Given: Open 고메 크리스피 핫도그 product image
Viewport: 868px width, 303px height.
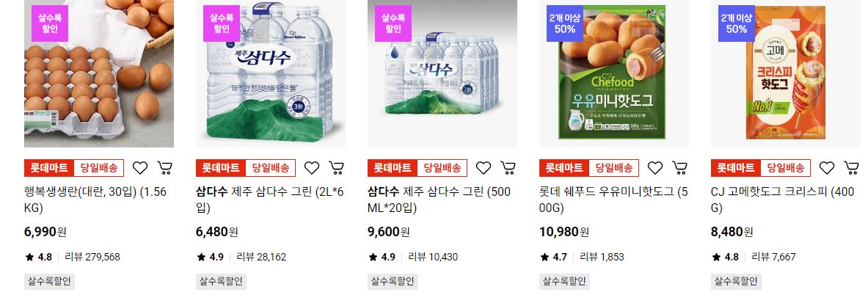Looking at the screenshot, I should coord(786,73).
